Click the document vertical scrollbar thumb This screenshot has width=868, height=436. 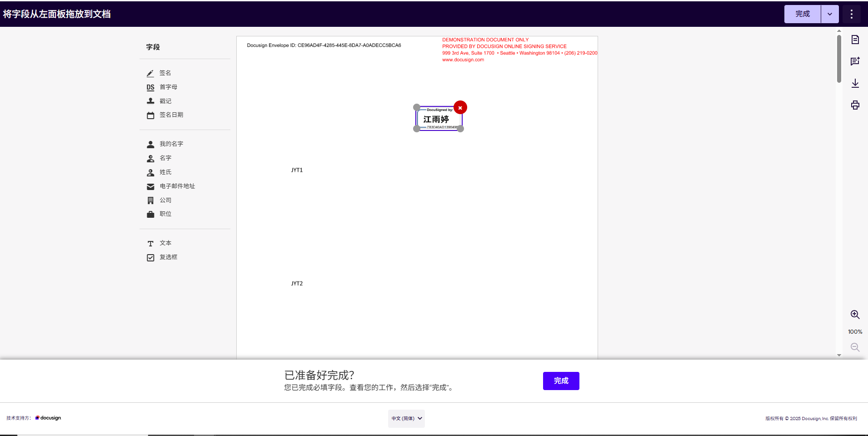pyautogui.click(x=839, y=59)
